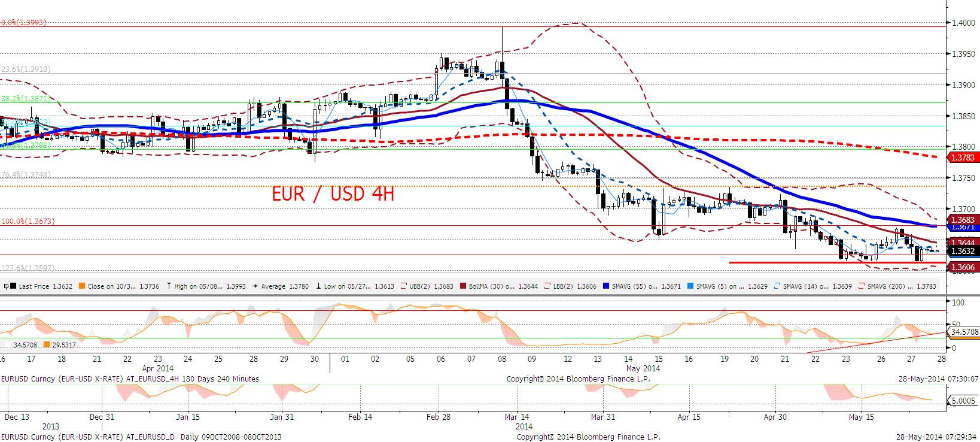Click the 1.3632 last price axis tag

(x=963, y=252)
